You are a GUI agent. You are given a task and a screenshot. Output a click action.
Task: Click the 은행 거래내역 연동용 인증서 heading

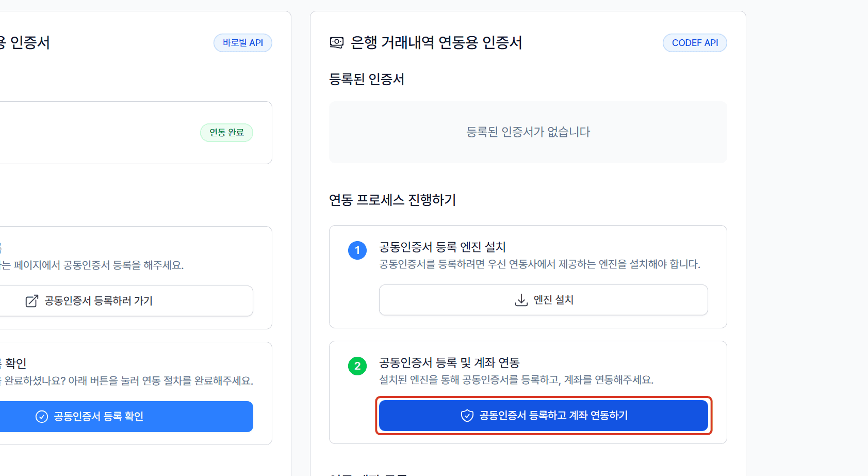click(436, 42)
